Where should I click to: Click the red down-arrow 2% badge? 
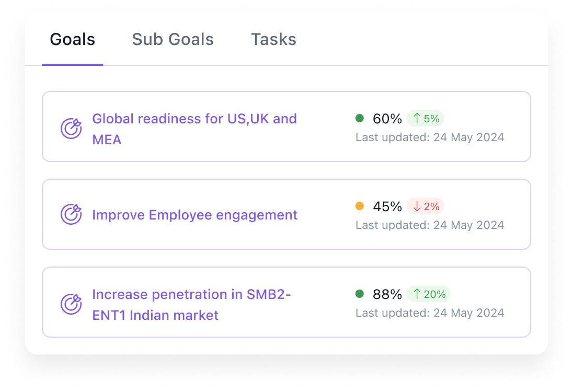425,206
